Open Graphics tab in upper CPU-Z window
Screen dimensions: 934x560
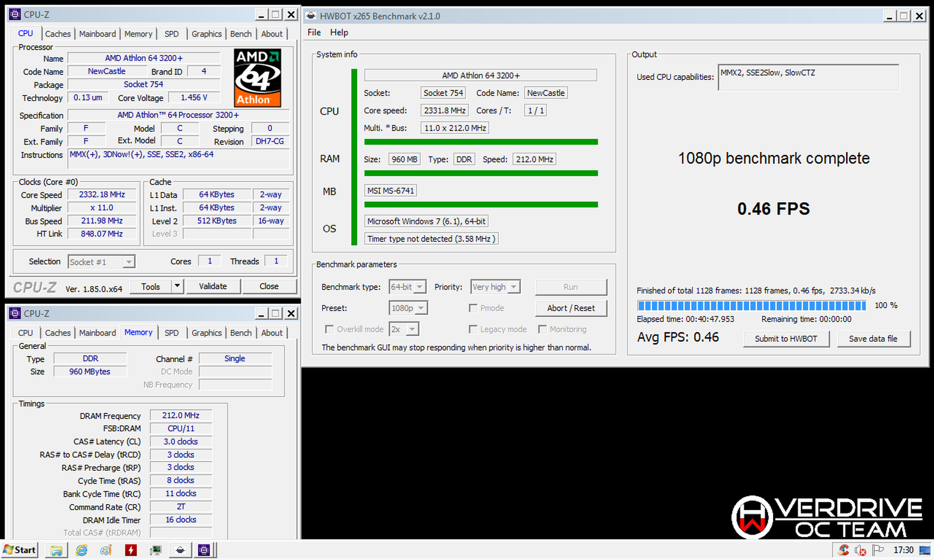tap(207, 34)
